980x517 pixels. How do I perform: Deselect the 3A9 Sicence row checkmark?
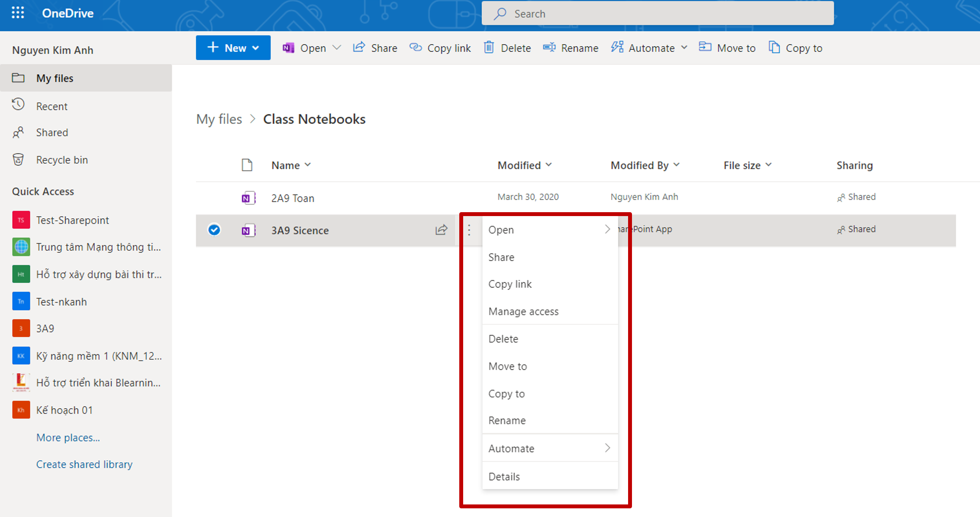click(x=214, y=229)
